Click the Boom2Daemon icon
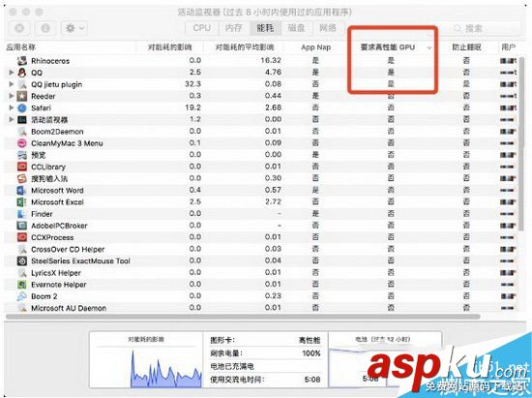This screenshot has height=398, width=532. (22, 132)
